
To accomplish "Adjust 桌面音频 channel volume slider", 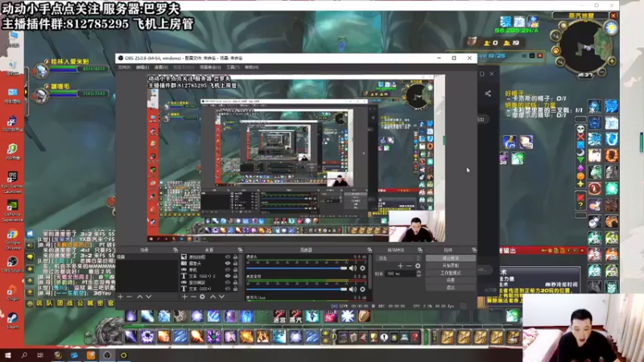I will point(296,289).
